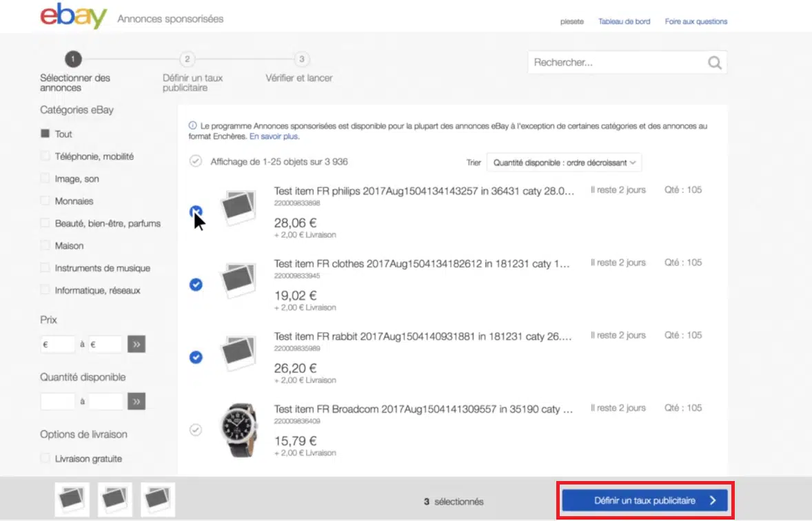Click Définir un taux publicitaire button

coord(644,500)
